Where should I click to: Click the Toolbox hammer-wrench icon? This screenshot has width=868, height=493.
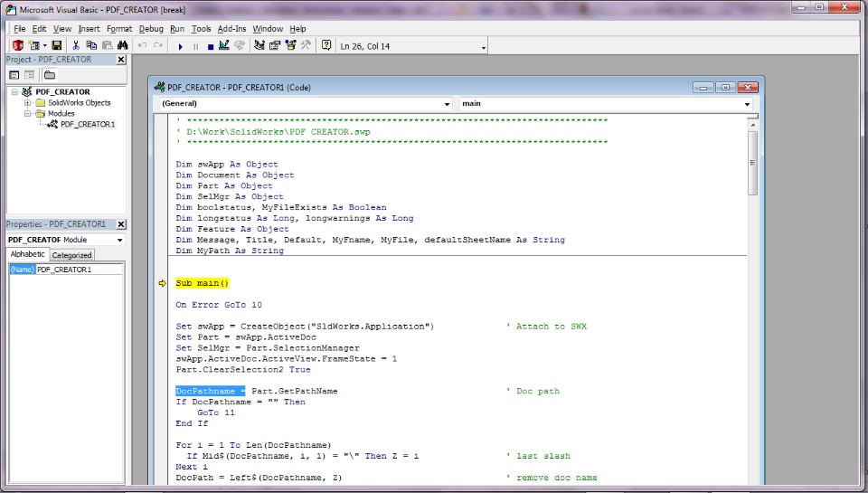click(x=306, y=45)
